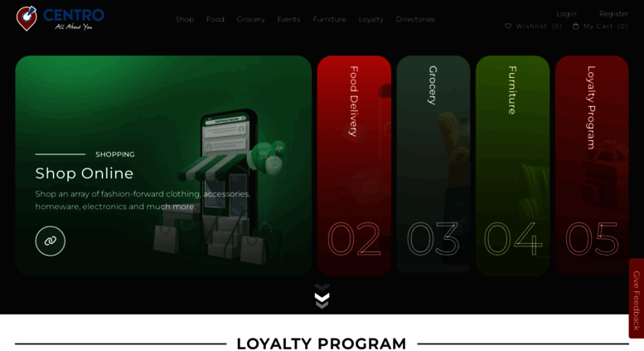644x351 pixels.
Task: Expand the Grocery panel
Action: click(x=433, y=166)
